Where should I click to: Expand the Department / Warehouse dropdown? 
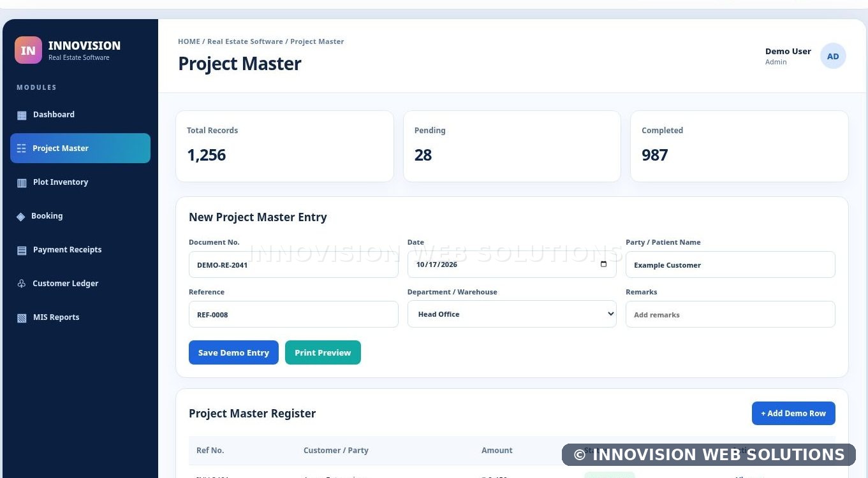512,314
